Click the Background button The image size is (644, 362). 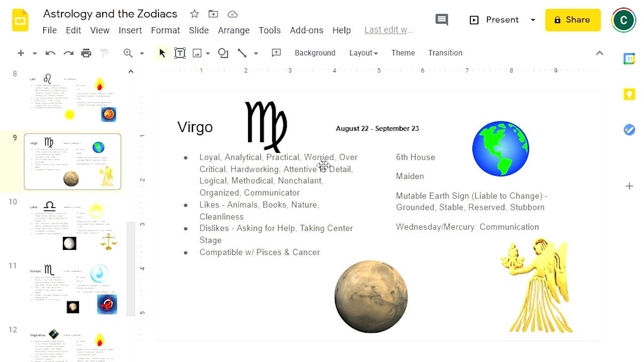315,53
